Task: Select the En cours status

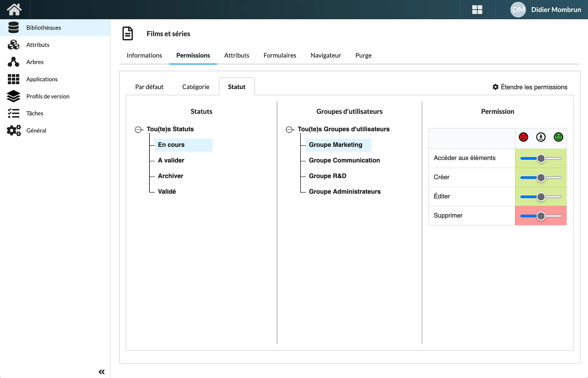Action: (184, 145)
